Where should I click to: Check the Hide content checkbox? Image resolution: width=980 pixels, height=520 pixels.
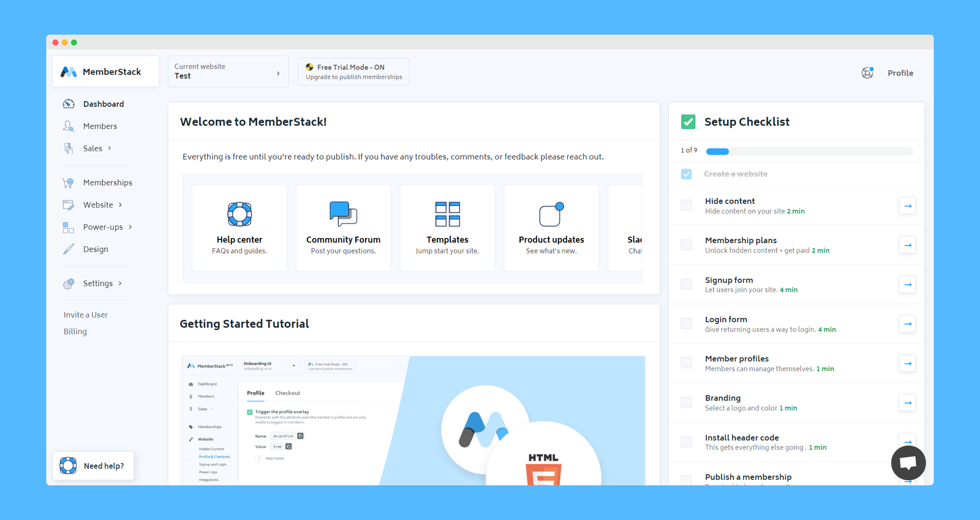687,205
